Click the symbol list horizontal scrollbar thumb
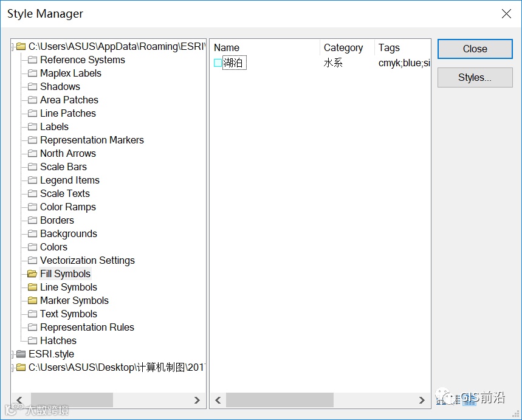Image resolution: width=522 pixels, height=420 pixels. [x=280, y=400]
